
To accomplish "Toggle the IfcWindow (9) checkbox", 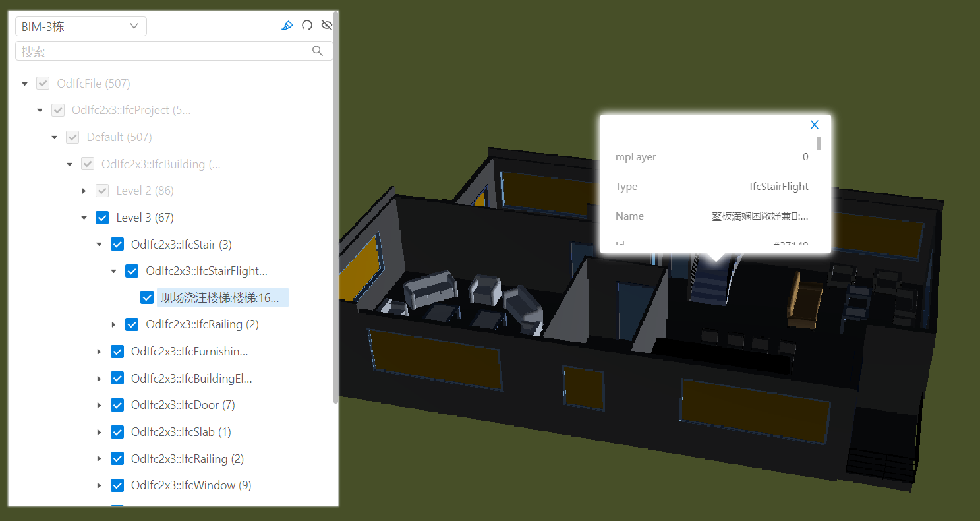I will click(x=117, y=486).
